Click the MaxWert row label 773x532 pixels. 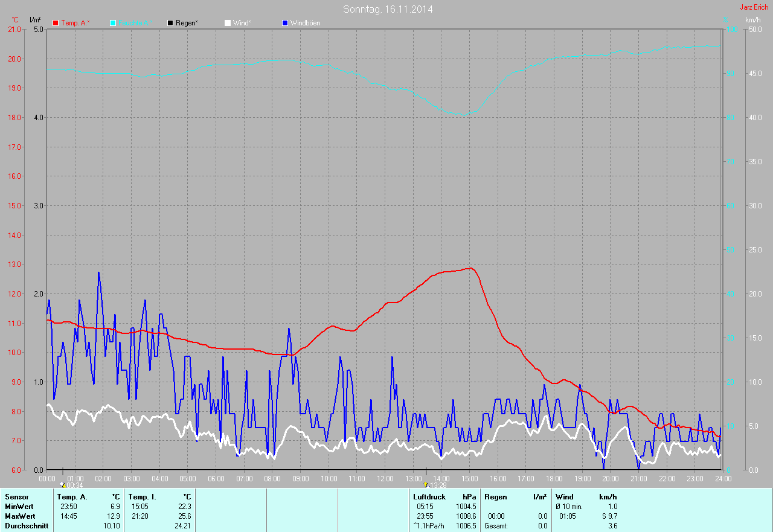pyautogui.click(x=20, y=516)
